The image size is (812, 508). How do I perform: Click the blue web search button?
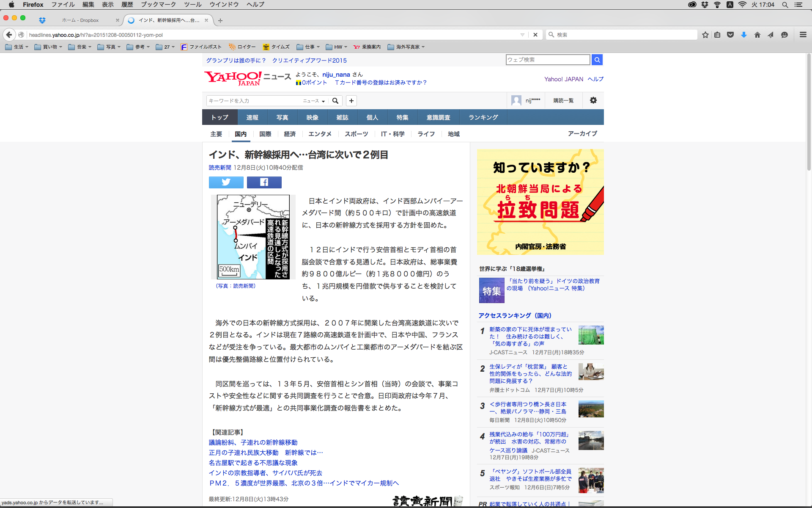pyautogui.click(x=597, y=60)
